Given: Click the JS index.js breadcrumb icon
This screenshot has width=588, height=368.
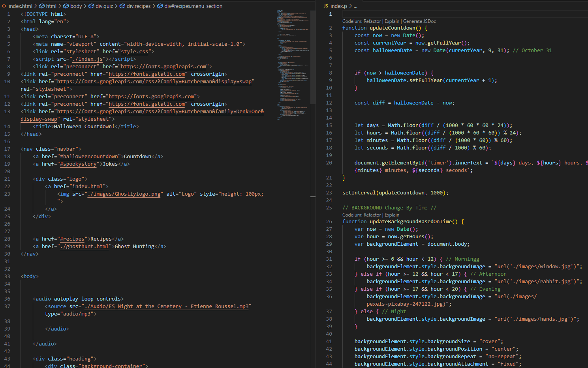Looking at the screenshot, I should 326,6.
